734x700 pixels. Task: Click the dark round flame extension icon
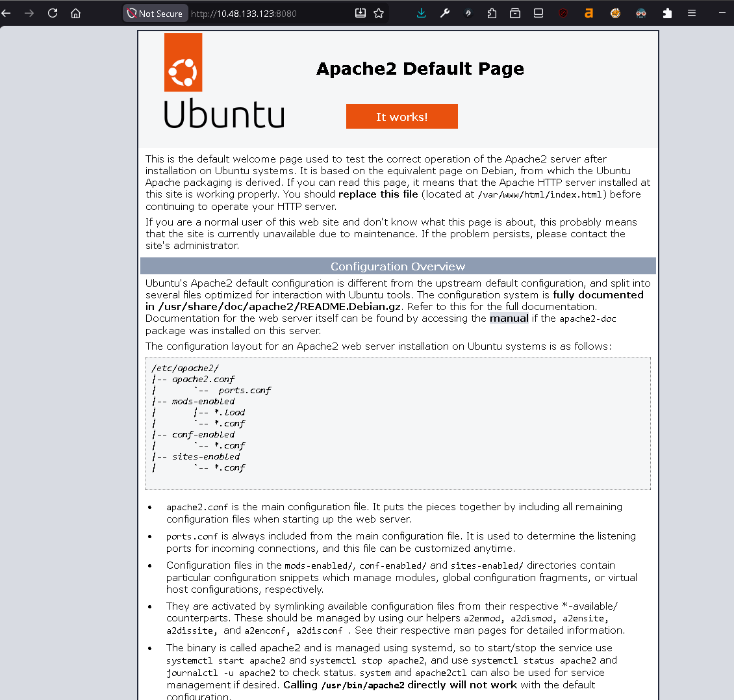coord(468,13)
